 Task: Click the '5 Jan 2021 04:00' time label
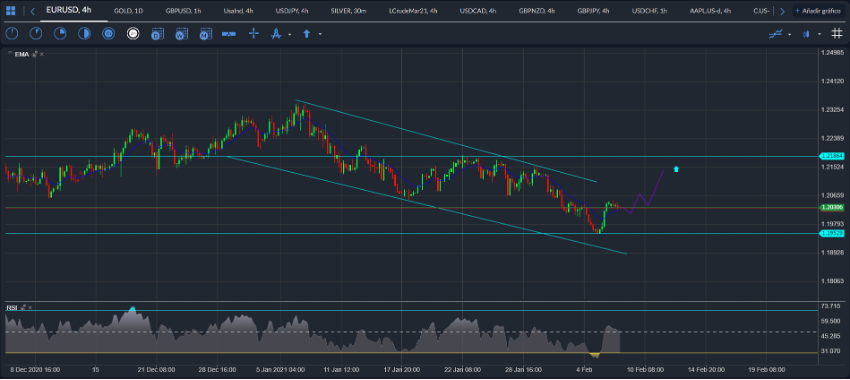280,370
